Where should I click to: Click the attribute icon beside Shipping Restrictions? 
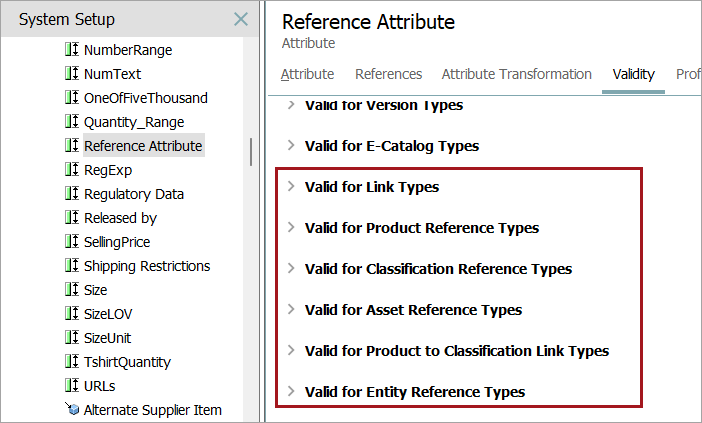[x=72, y=265]
